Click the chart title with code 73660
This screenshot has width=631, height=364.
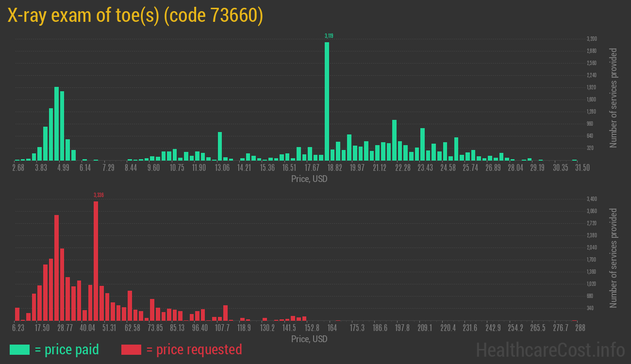click(135, 17)
